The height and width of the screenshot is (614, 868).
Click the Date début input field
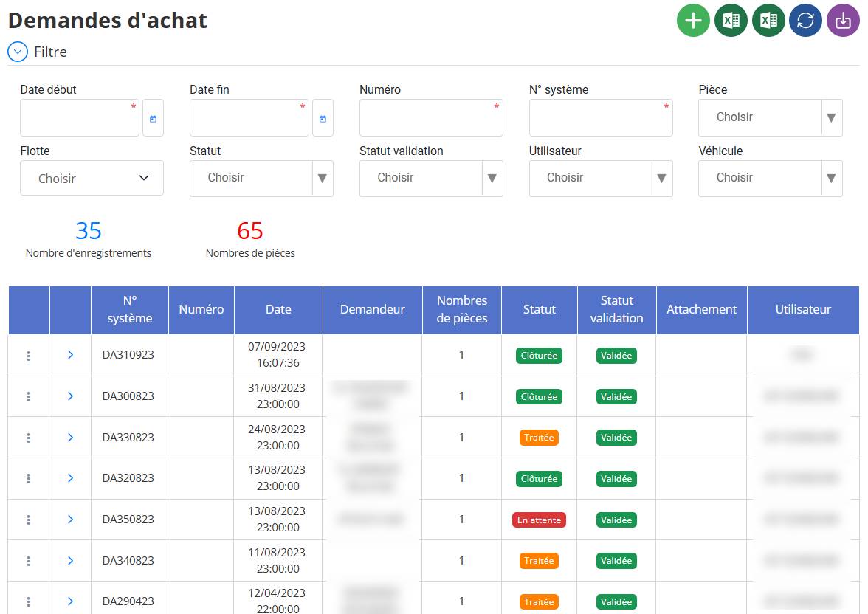click(x=80, y=118)
